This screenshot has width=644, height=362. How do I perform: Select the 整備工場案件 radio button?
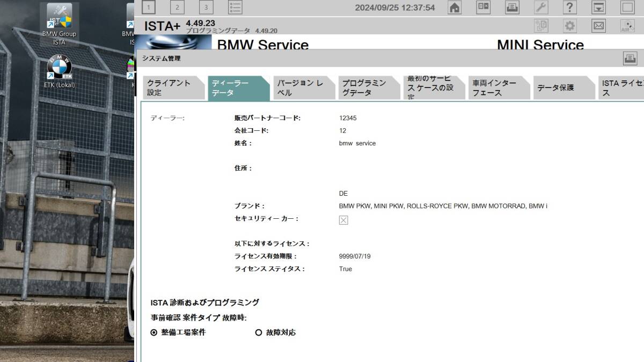pos(154,332)
